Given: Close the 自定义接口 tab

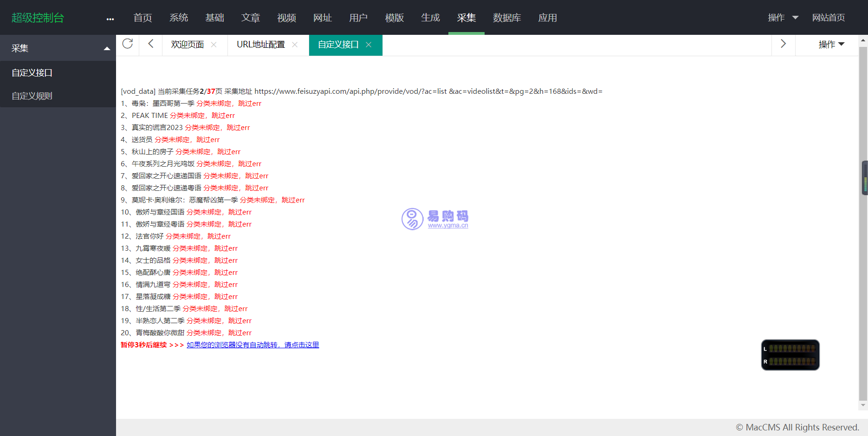Looking at the screenshot, I should (369, 45).
